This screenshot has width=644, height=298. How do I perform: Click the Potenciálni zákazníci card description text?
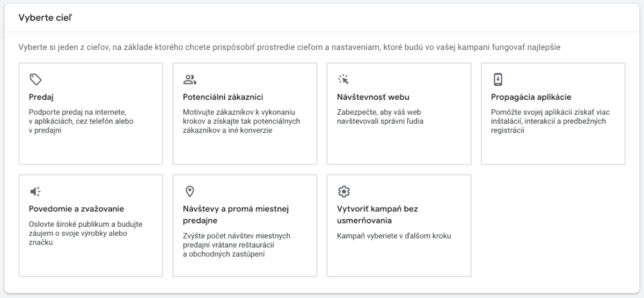pos(241,121)
